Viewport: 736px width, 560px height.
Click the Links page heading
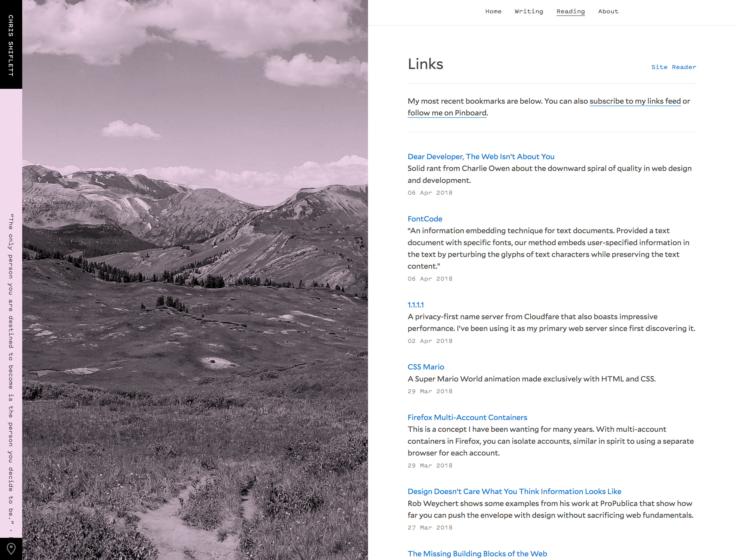(425, 64)
